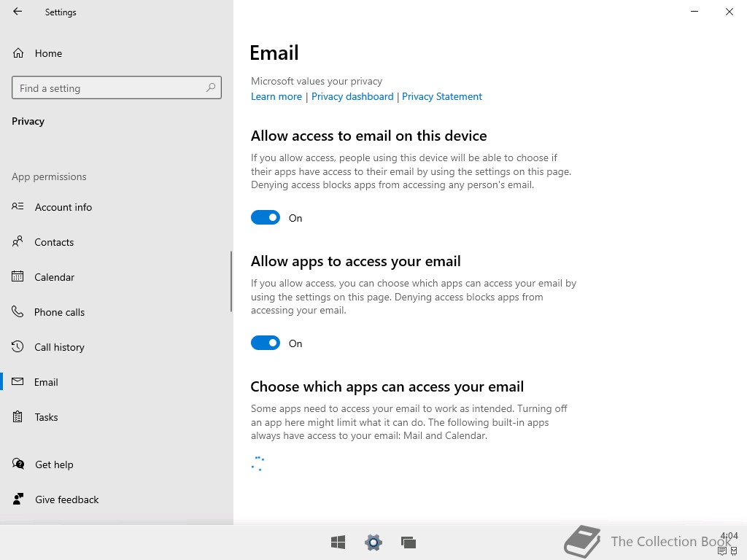Open the Privacy Statement link
The image size is (747, 560).
441,96
